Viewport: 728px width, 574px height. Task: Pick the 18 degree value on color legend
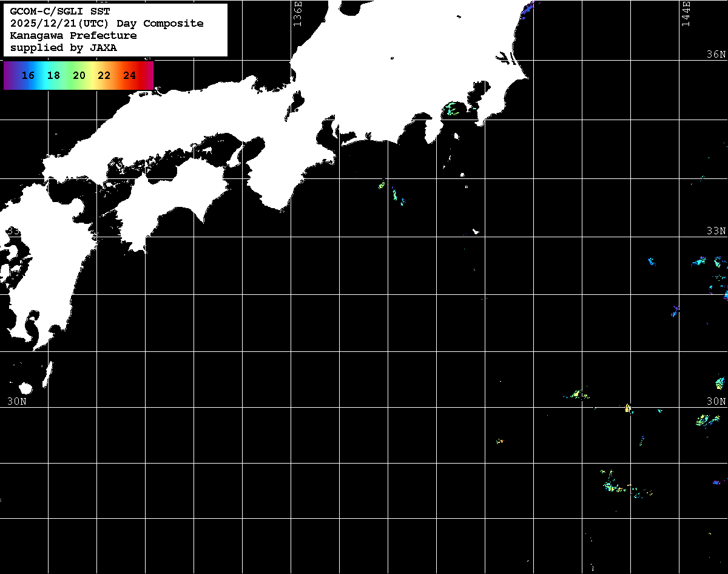click(53, 76)
